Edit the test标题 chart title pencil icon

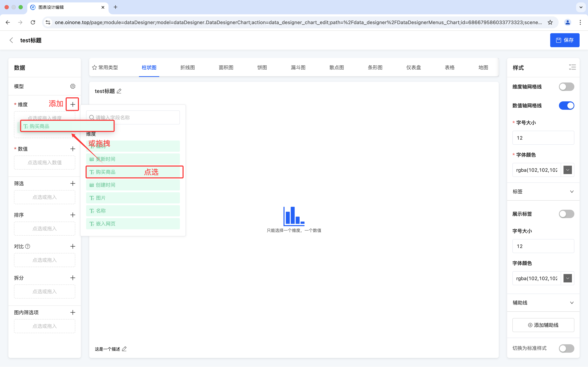click(x=119, y=91)
